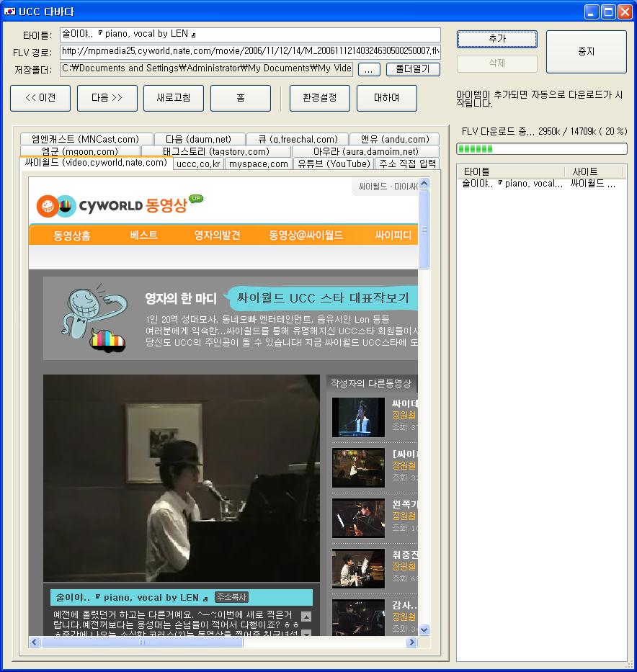
Task: Click the 영자의발견 navigation item
Action: click(x=217, y=235)
